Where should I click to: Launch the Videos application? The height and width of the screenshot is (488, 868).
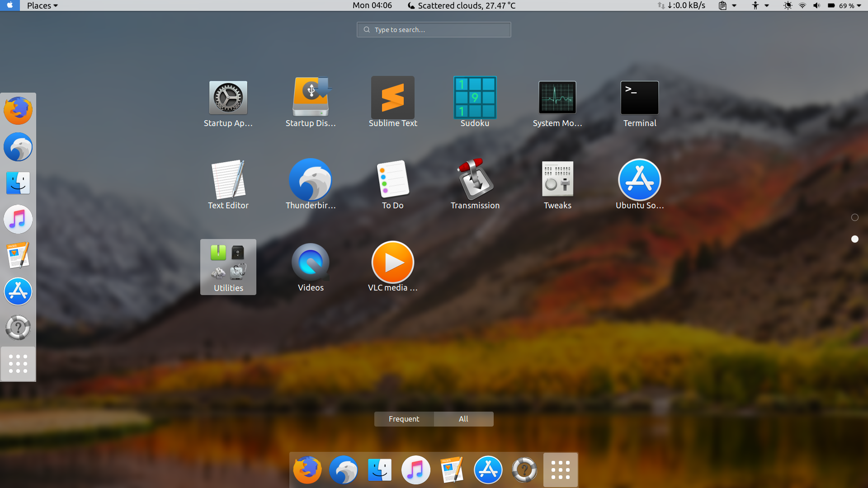tap(310, 262)
